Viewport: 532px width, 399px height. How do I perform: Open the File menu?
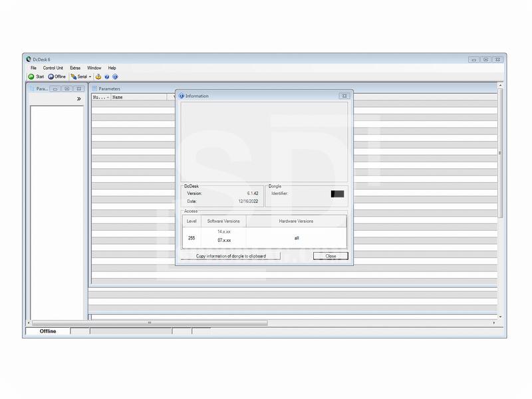coord(33,68)
